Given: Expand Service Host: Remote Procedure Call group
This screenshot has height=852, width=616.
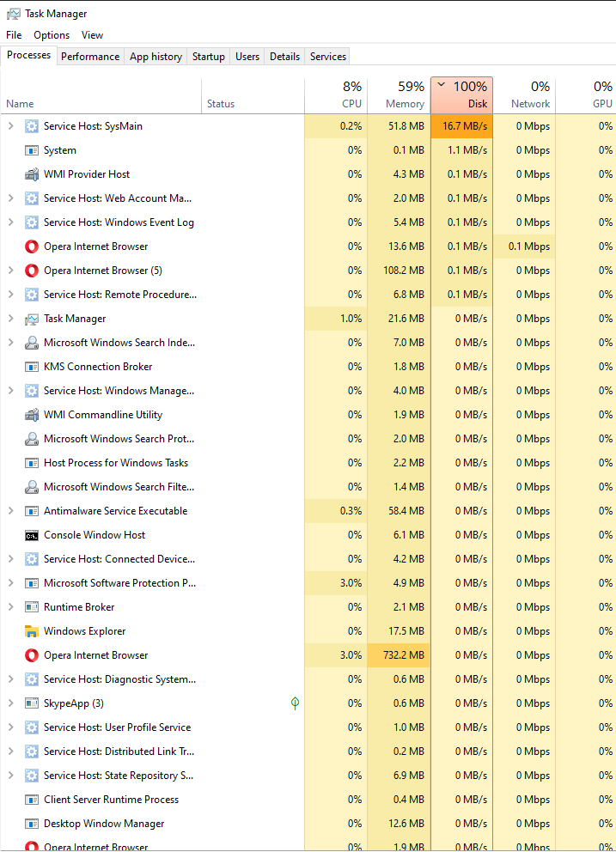Looking at the screenshot, I should tap(11, 295).
